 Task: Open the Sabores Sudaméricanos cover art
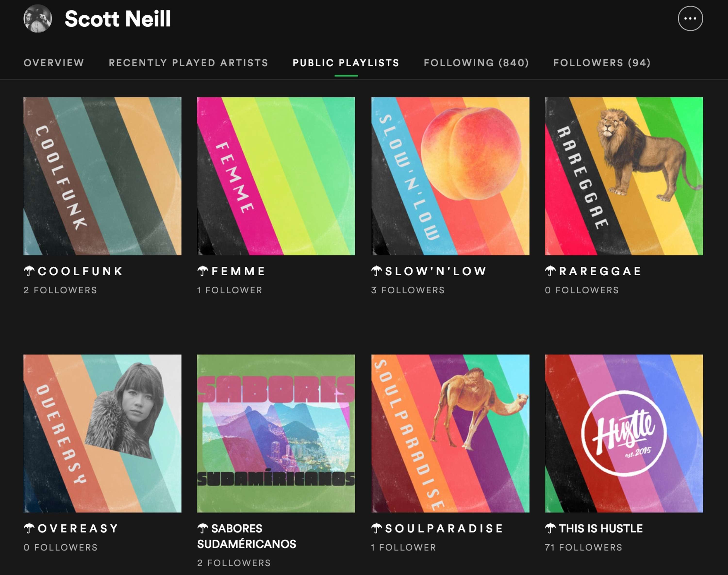(x=276, y=433)
